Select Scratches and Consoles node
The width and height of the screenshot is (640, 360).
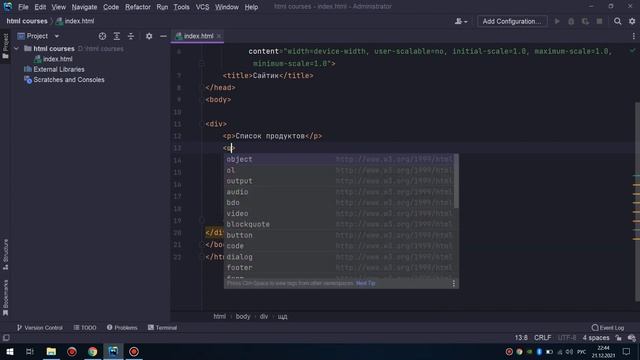click(x=69, y=80)
